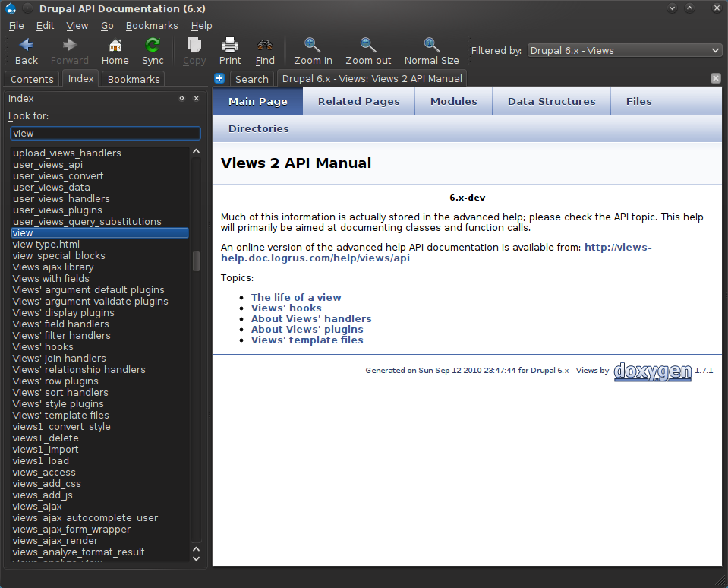Close the current page tab
Image resolution: width=728 pixels, height=588 pixels.
(x=715, y=78)
